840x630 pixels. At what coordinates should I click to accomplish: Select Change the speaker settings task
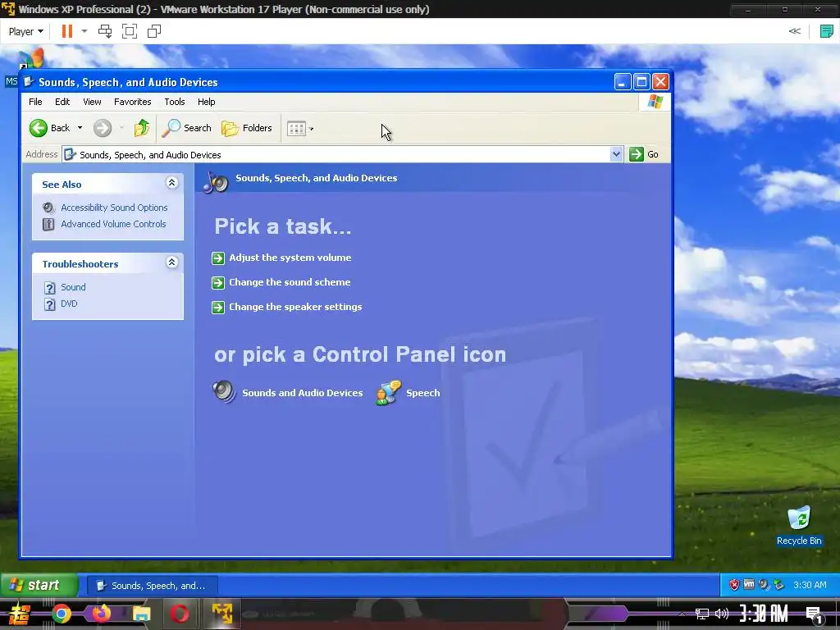(295, 307)
